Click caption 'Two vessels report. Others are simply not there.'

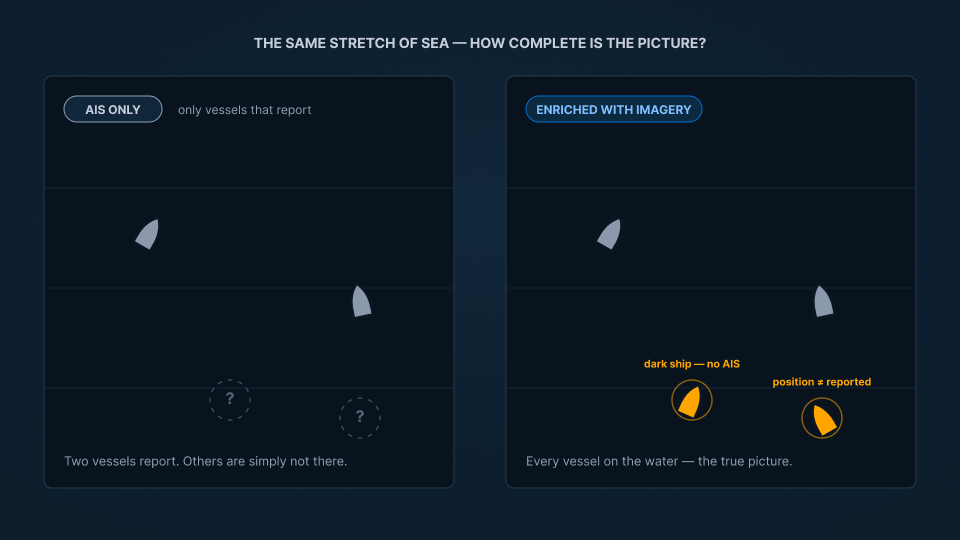pyautogui.click(x=206, y=461)
